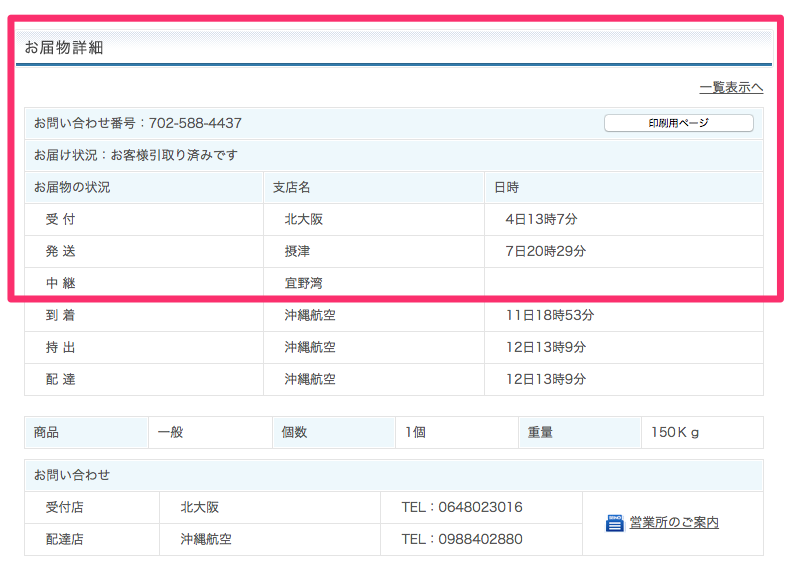792x567 pixels.
Task: Click the 日時 column header
Action: click(507, 187)
